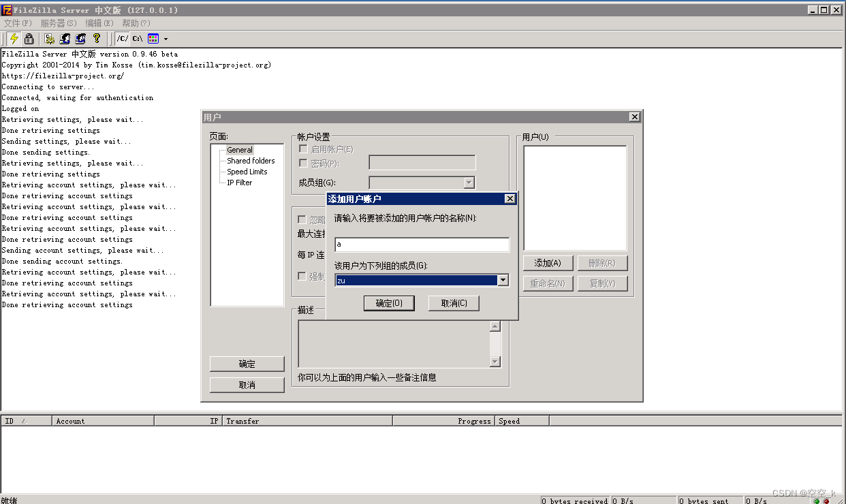
Task: Open the 服务器(S) menu
Action: pyautogui.click(x=59, y=23)
